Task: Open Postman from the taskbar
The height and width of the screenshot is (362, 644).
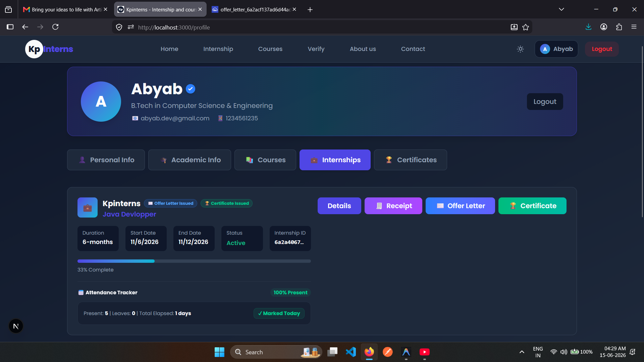Action: pyautogui.click(x=388, y=352)
